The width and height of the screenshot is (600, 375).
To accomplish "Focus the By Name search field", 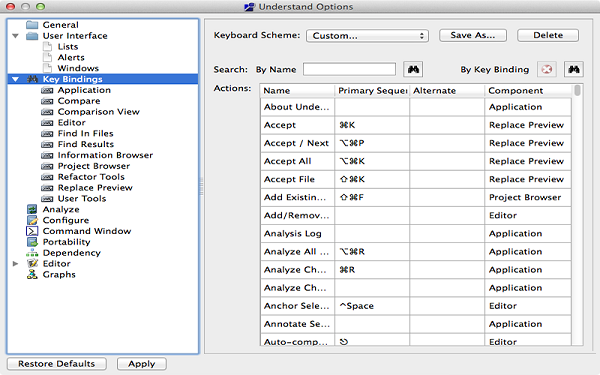I will 349,69.
